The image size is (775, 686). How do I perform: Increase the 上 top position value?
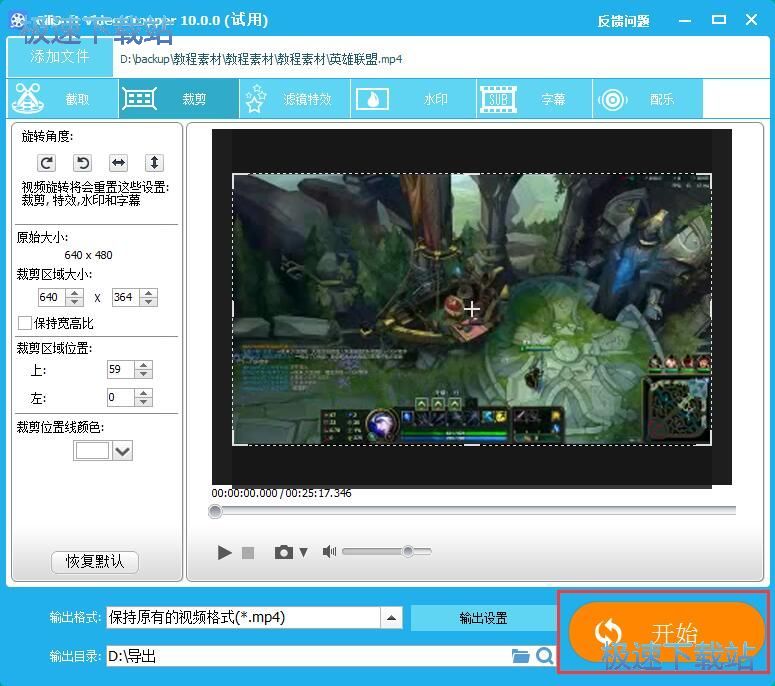coord(143,365)
